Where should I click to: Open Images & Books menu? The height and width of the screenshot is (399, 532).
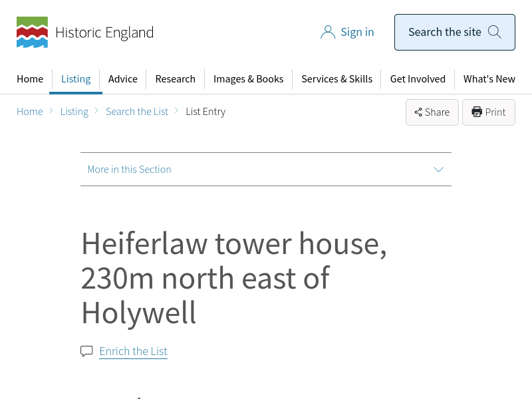248,78
